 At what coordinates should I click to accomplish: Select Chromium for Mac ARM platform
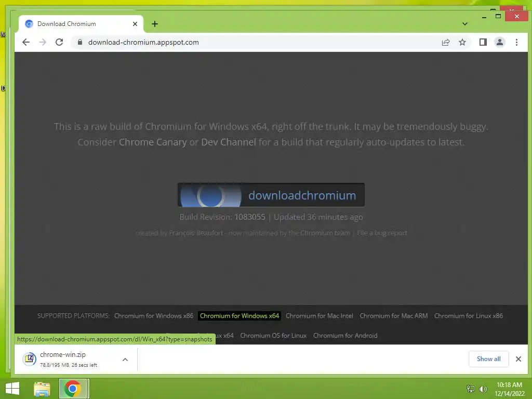394,316
